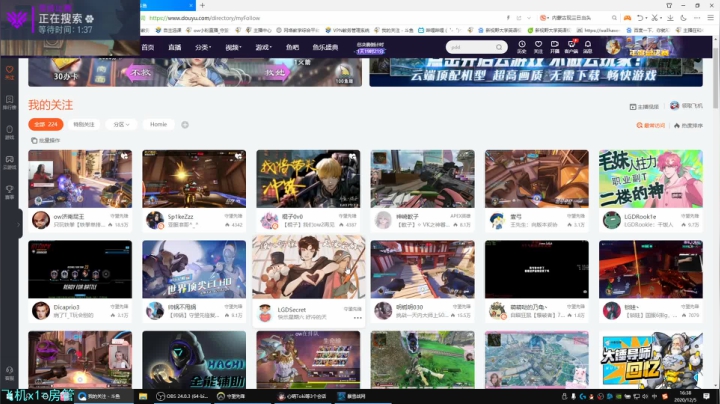This screenshot has height=404, width=720.
Task: Open a new browser tab with plus button
Action: (202, 6)
